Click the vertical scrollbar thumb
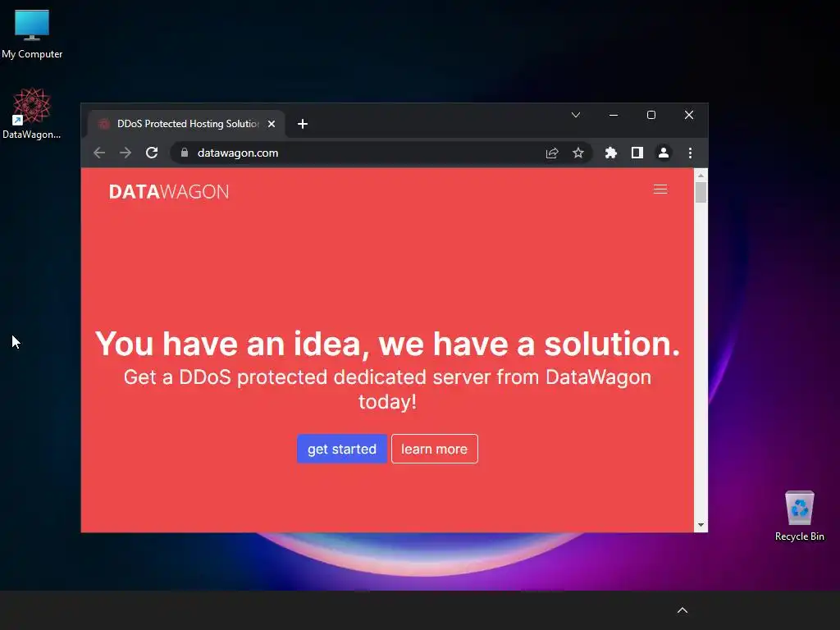 tap(701, 192)
